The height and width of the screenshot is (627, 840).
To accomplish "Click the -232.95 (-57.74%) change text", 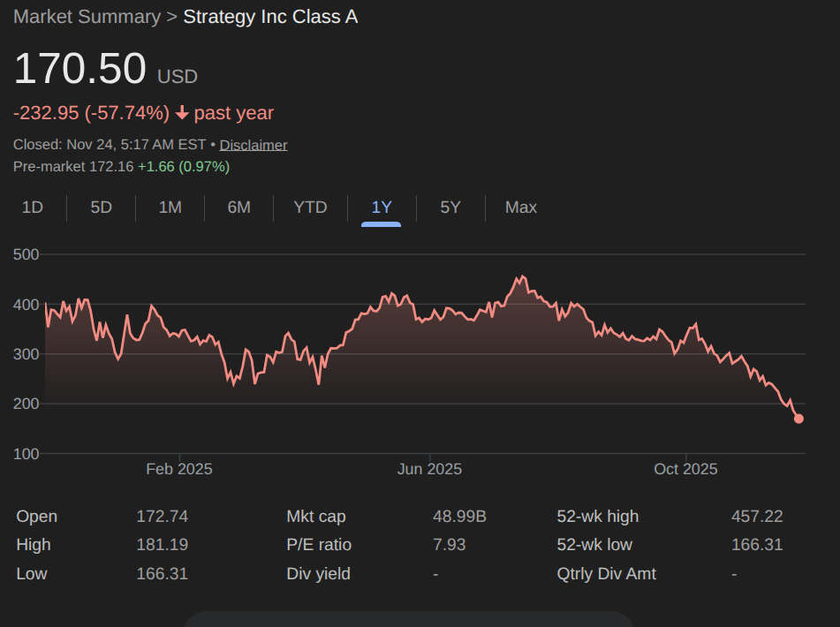I will click(91, 113).
